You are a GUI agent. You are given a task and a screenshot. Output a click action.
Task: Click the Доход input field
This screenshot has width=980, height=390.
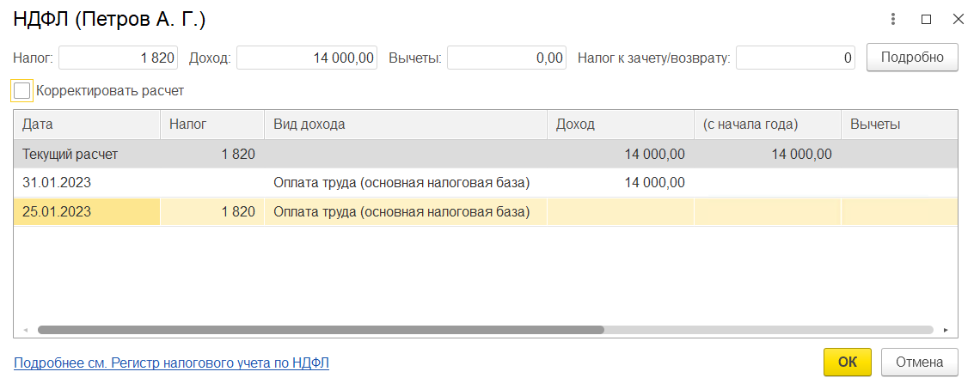point(307,58)
